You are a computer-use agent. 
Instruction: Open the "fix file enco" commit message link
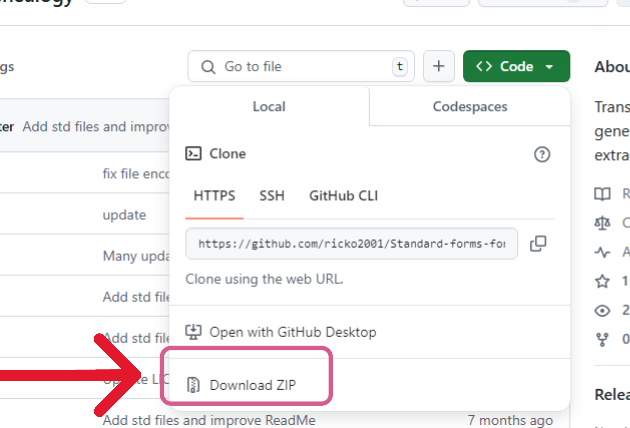pos(137,173)
